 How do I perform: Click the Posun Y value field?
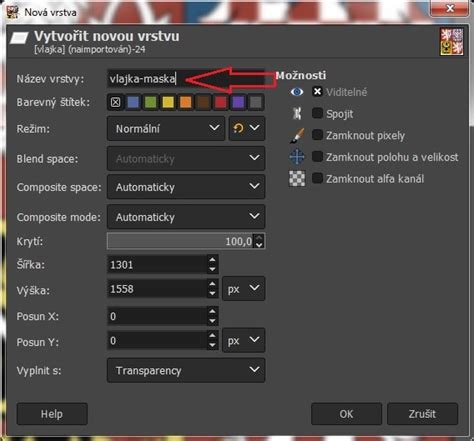(x=157, y=340)
